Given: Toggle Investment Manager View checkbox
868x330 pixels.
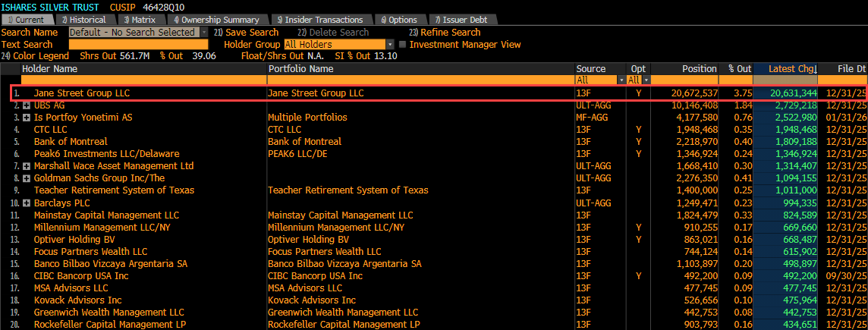Looking at the screenshot, I should pyautogui.click(x=402, y=44).
